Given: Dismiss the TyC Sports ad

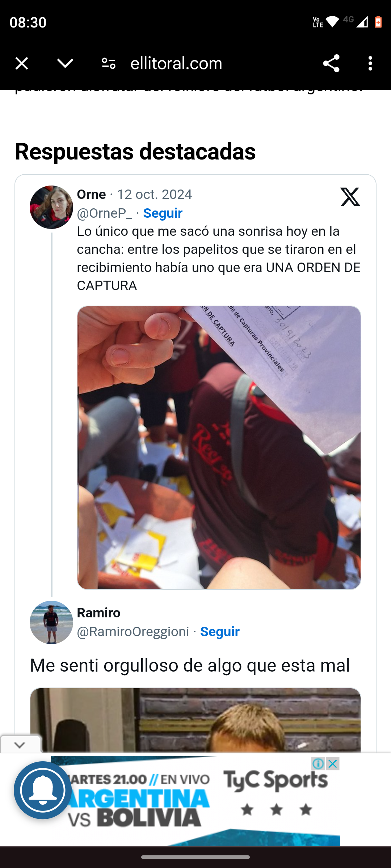Looking at the screenshot, I should tap(333, 763).
